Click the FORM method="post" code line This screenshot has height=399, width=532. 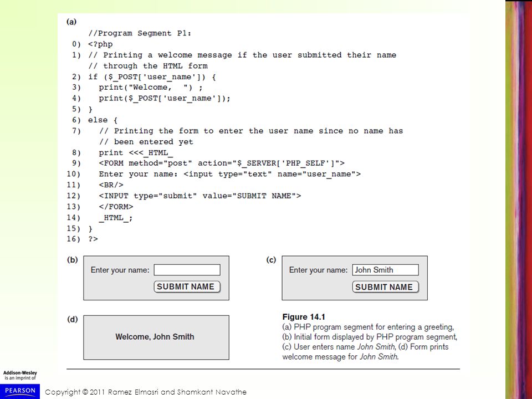point(222,163)
